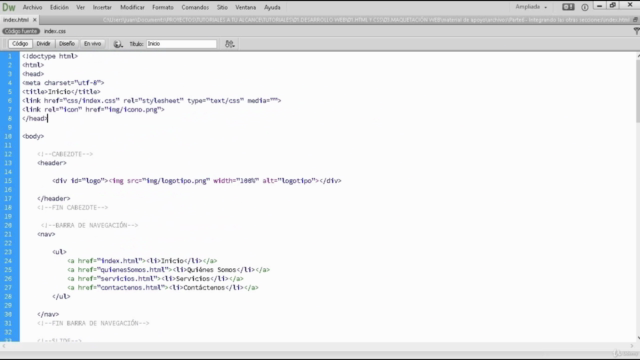Click the quienesSomos.html anchor line
Image resolution: width=640 pixels, height=360 pixels.
coord(169,270)
